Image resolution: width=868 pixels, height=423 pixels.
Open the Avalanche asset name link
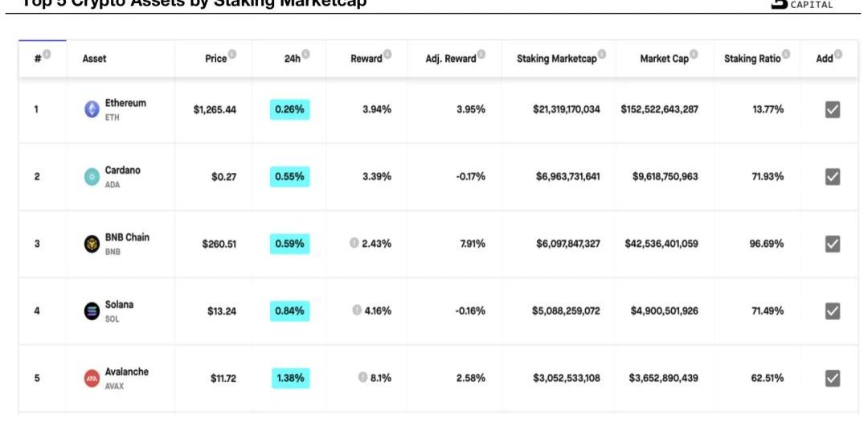tap(127, 372)
